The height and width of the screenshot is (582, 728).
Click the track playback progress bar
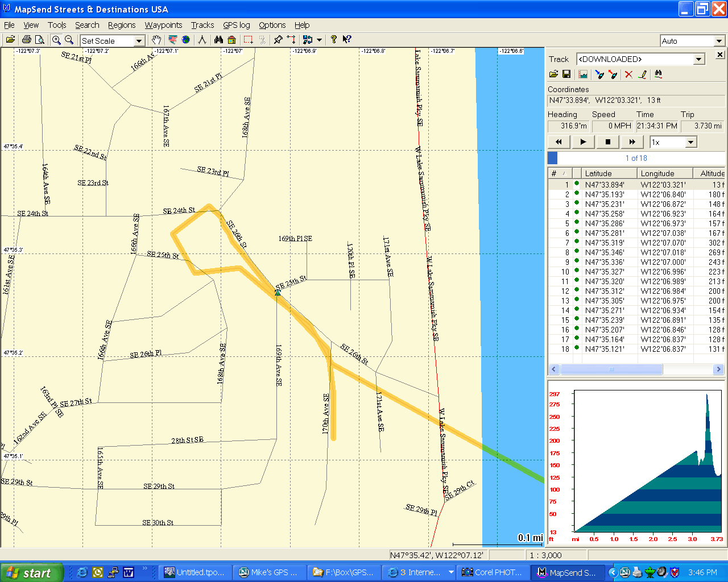pyautogui.click(x=636, y=158)
